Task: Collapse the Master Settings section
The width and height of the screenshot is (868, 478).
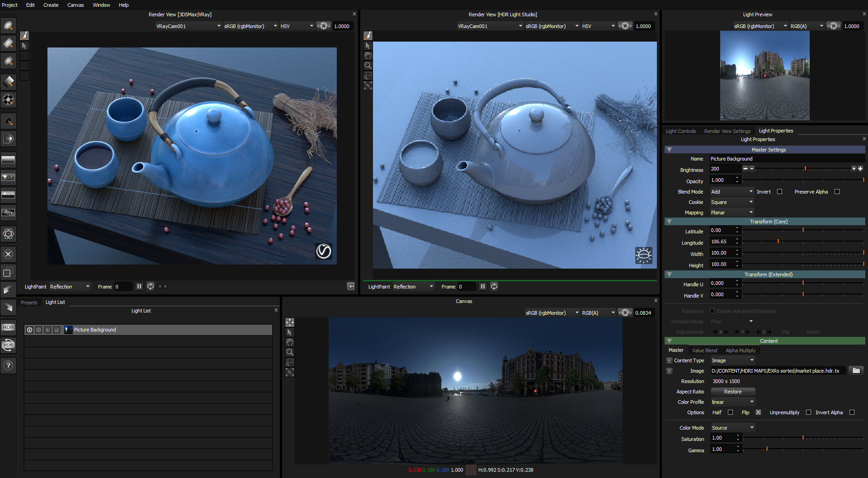Action: click(x=669, y=150)
